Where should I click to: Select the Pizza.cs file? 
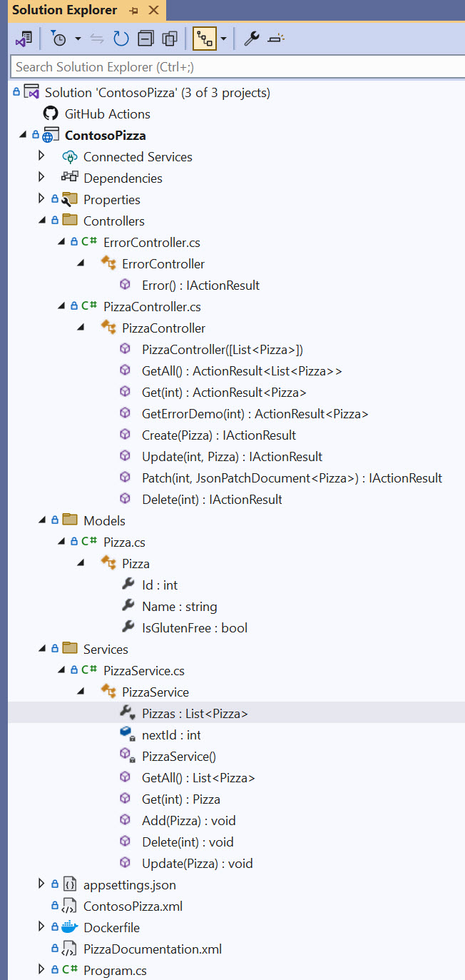point(124,542)
